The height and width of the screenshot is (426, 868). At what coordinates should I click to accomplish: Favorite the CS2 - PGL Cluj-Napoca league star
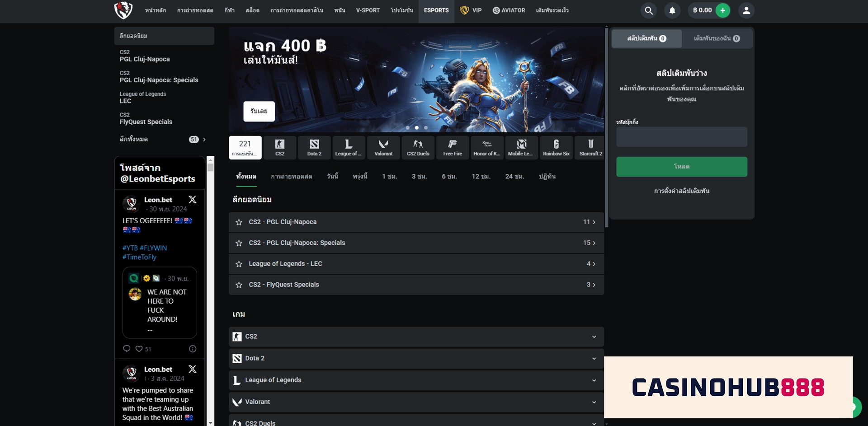click(239, 222)
